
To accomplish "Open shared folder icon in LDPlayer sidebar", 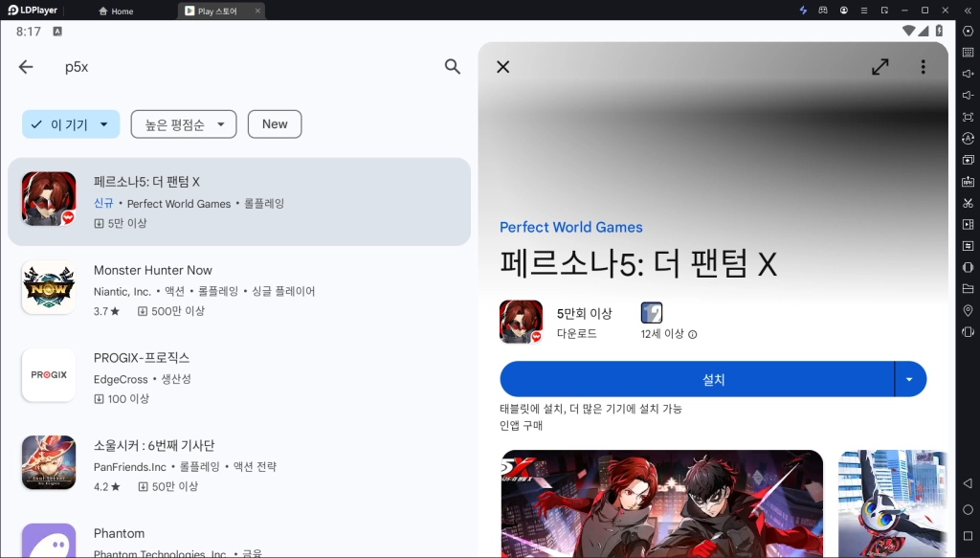I will tap(968, 289).
